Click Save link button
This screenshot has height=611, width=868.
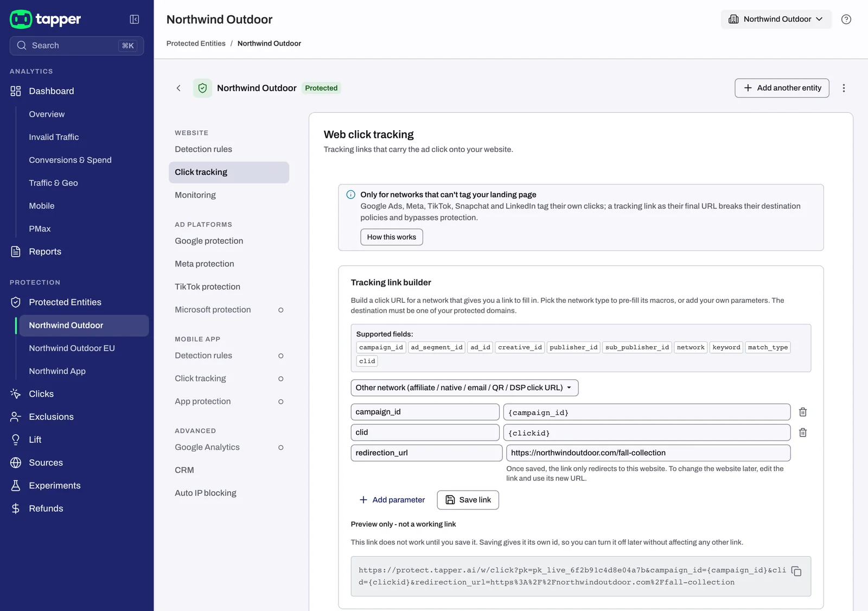tap(468, 500)
